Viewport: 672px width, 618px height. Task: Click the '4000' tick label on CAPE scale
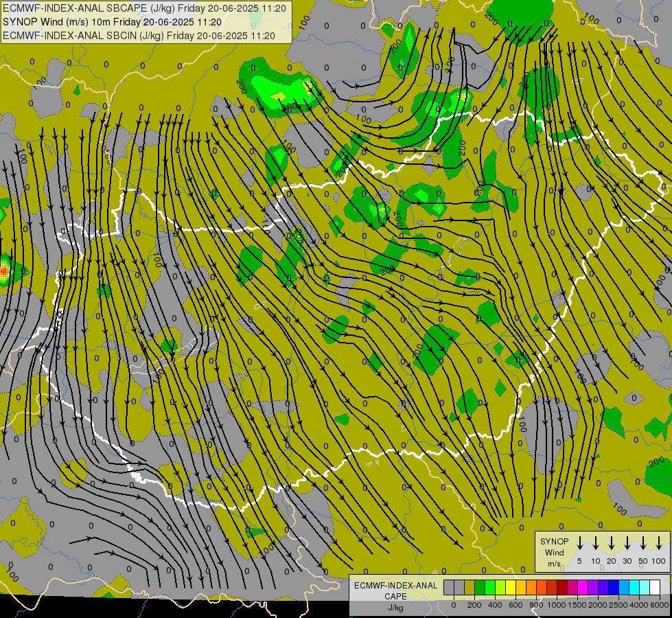click(x=639, y=605)
